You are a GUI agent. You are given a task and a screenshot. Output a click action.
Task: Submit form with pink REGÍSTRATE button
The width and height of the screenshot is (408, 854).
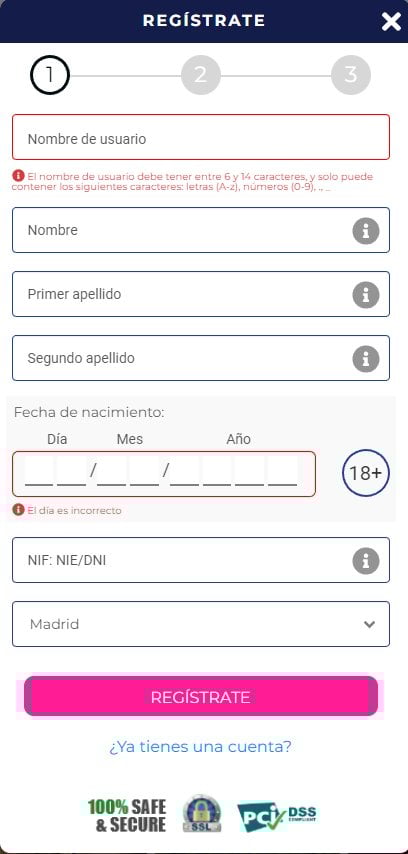pyautogui.click(x=201, y=696)
